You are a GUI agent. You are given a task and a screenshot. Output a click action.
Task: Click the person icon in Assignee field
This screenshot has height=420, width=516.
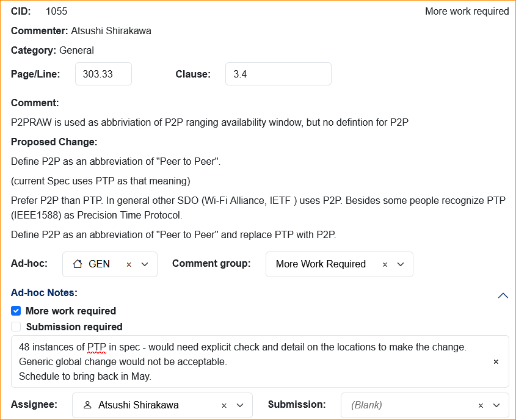coord(87,405)
